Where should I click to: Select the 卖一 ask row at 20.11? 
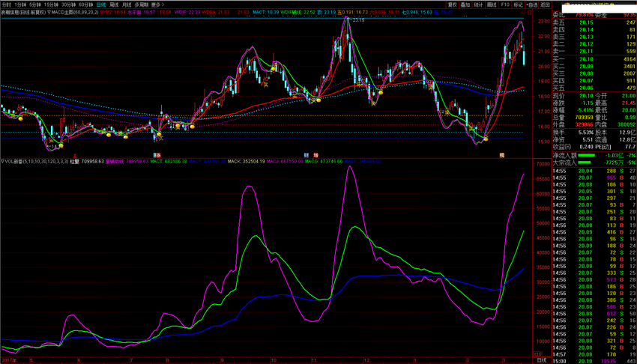(x=594, y=51)
